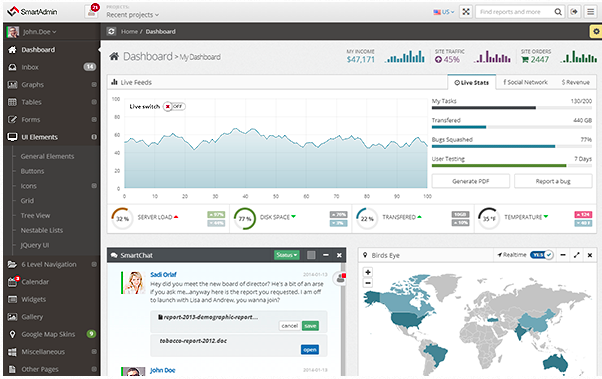
Task: Open the Recent projects dropdown
Action: click(x=132, y=15)
